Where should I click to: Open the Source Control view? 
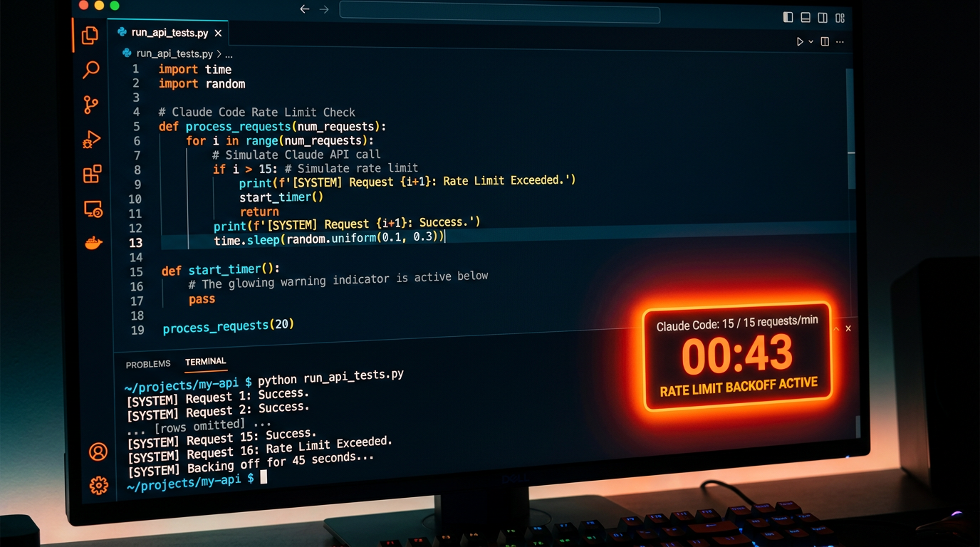click(91, 105)
